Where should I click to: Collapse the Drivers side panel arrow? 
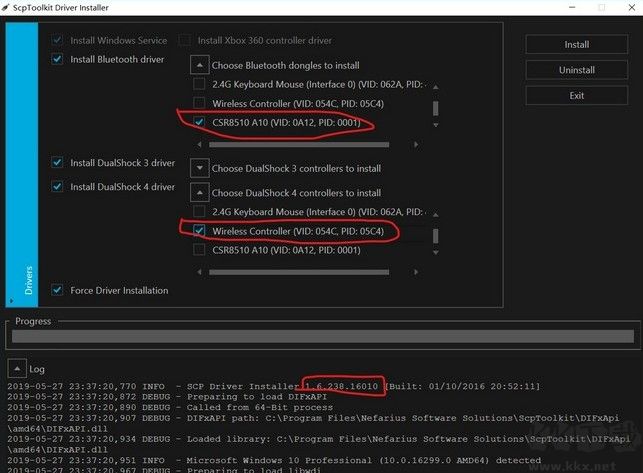11,301
